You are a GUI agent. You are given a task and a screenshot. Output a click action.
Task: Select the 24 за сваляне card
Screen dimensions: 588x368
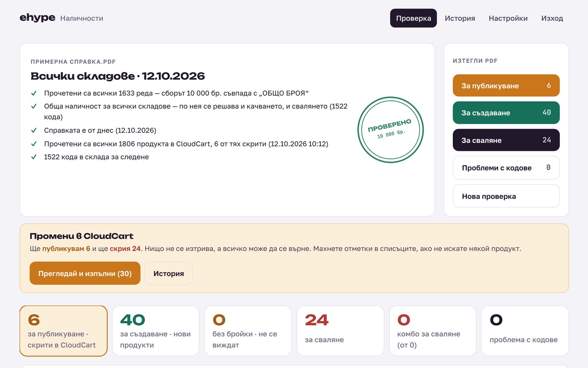click(x=340, y=331)
